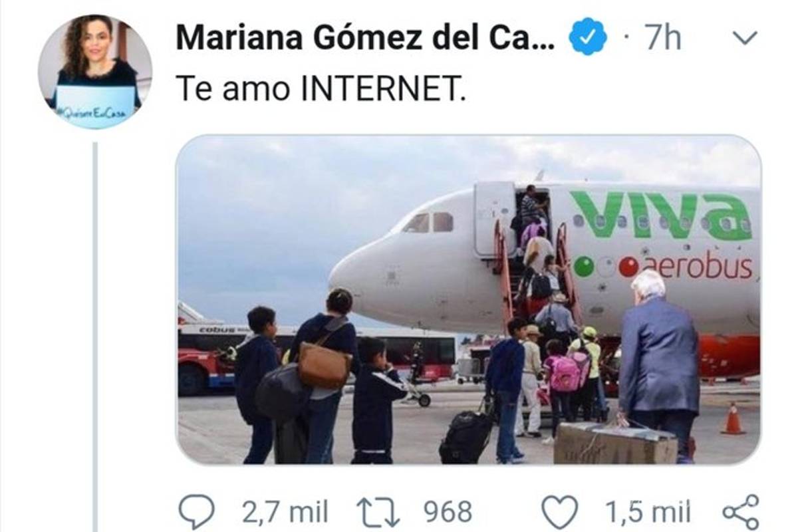View the 1,5 mil likes count
798x532 pixels.
pyautogui.click(x=648, y=513)
